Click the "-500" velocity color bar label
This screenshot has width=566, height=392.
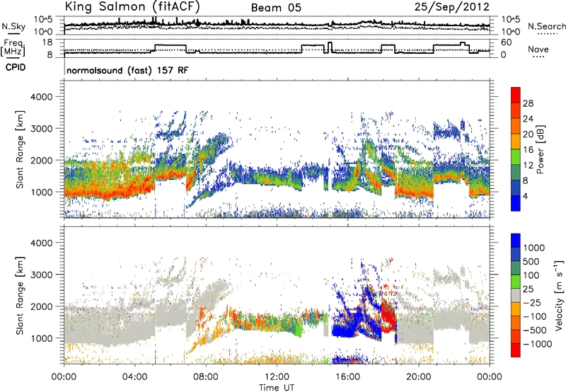coord(534,330)
